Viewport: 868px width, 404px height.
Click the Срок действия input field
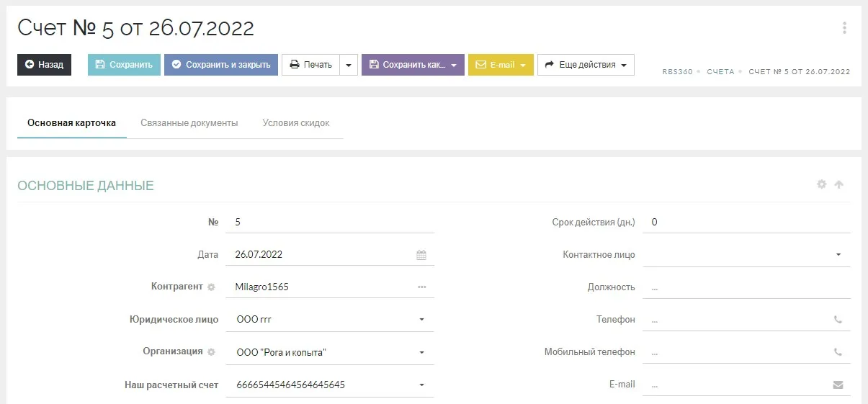pos(746,223)
